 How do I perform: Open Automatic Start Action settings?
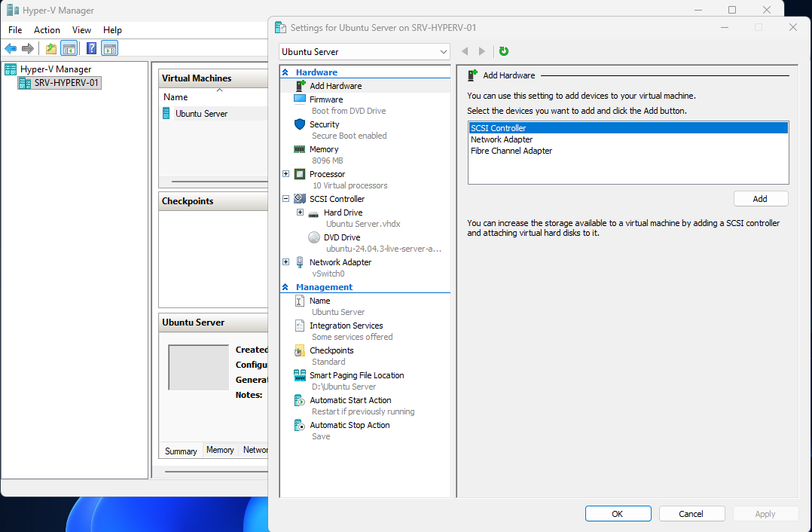pos(350,400)
